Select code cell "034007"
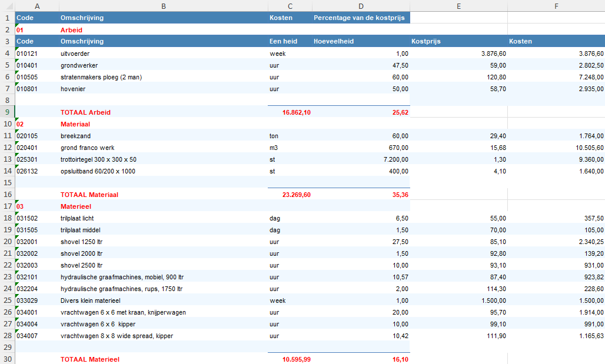 coord(37,336)
